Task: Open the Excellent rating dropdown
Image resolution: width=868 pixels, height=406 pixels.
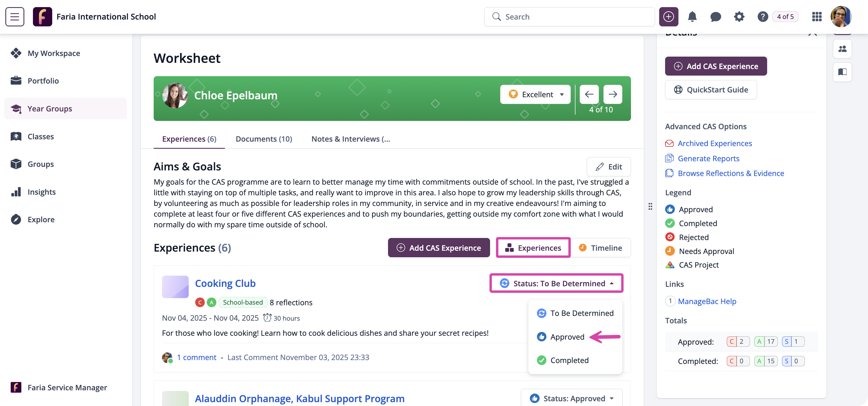Action: click(535, 94)
